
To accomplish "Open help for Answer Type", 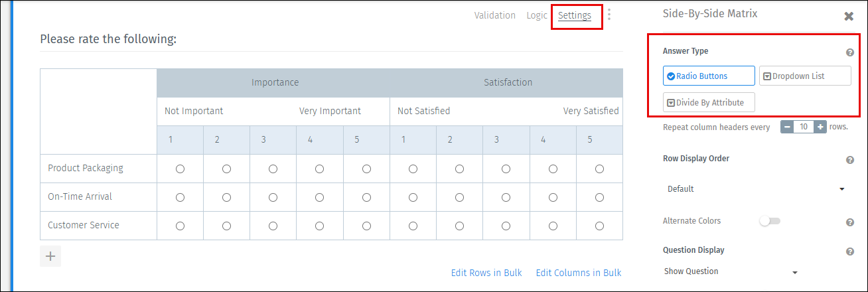I will click(849, 52).
